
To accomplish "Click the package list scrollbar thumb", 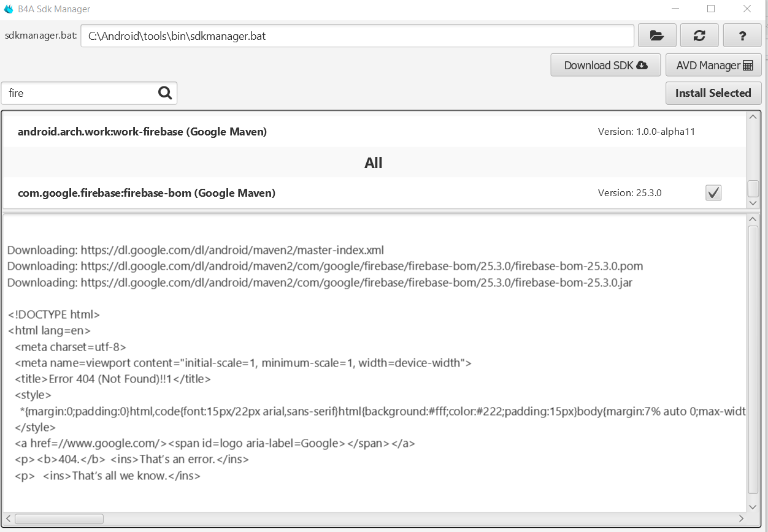I will pos(753,189).
